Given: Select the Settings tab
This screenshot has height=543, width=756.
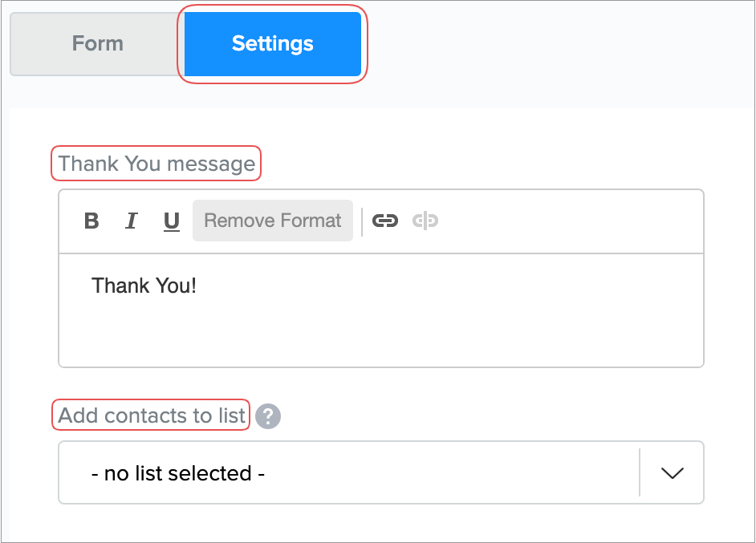Looking at the screenshot, I should (273, 43).
